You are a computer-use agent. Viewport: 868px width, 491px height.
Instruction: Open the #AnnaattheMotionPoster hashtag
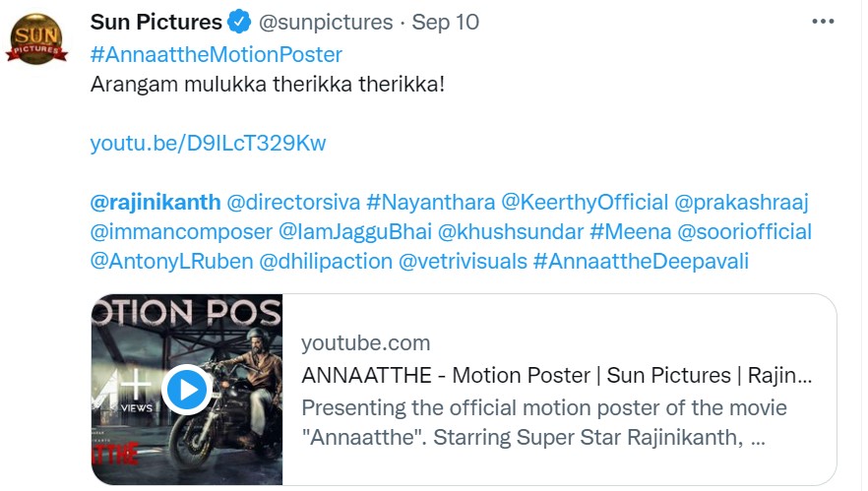coord(217,54)
